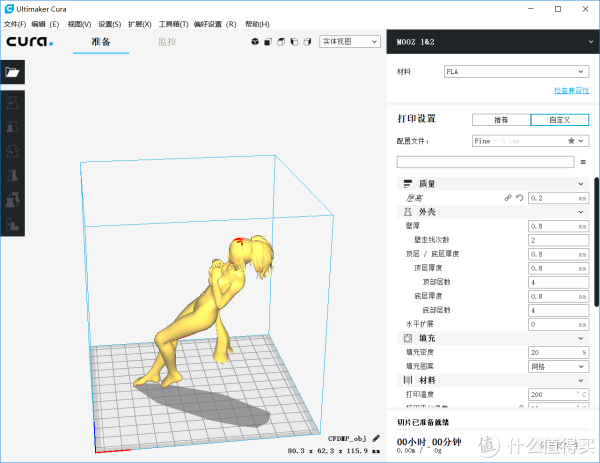Open the 编辑(E) menu
The image size is (600, 463).
pos(45,24)
